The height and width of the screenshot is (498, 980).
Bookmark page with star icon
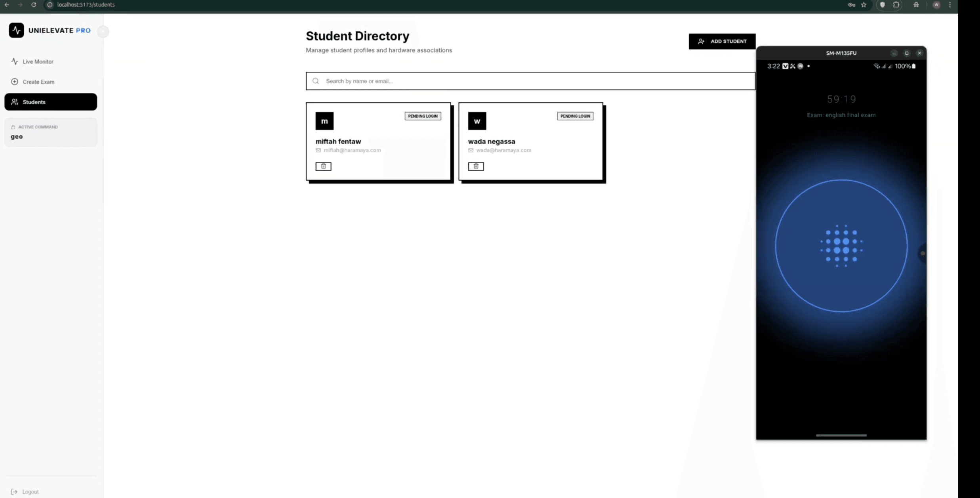(x=864, y=5)
